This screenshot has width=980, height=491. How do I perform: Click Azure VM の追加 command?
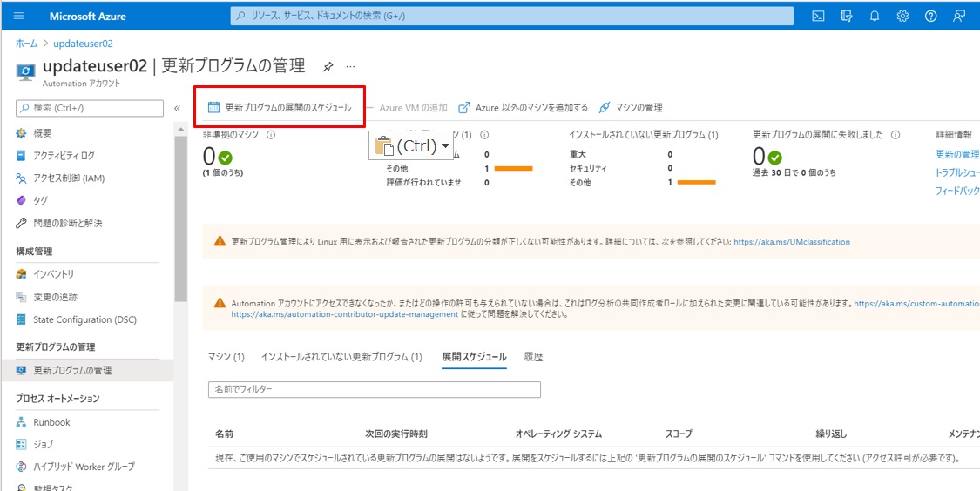tap(407, 107)
